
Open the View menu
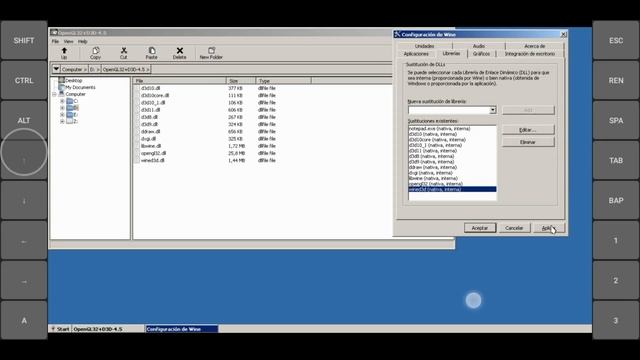click(69, 42)
